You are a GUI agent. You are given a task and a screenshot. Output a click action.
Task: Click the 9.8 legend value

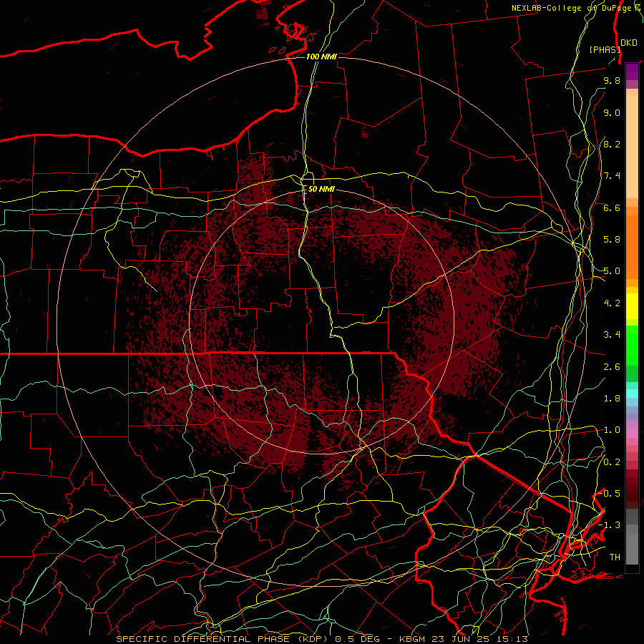612,80
